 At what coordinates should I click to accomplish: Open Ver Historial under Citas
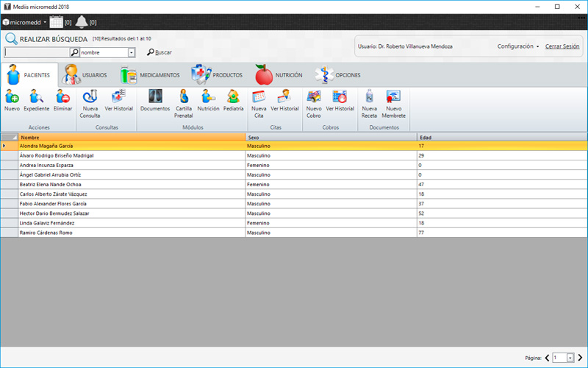click(x=284, y=100)
